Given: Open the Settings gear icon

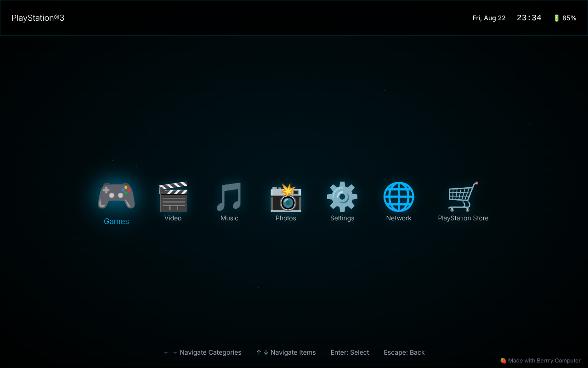Looking at the screenshot, I should click(x=342, y=196).
